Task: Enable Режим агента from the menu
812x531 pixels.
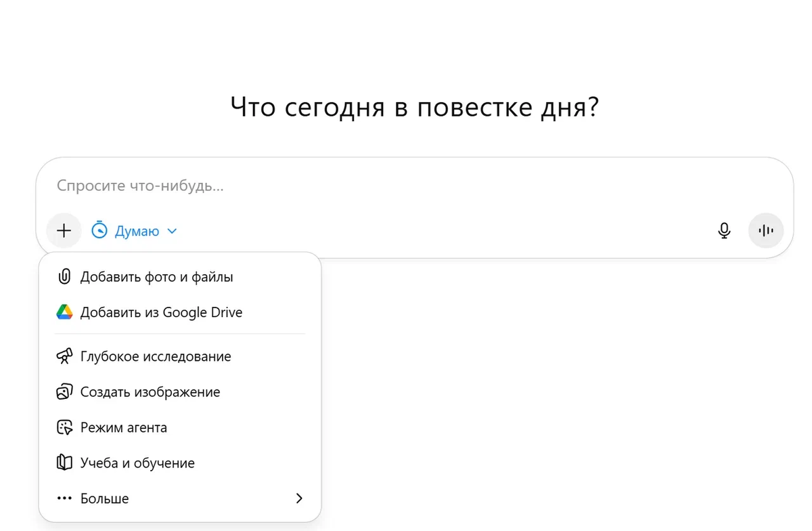Action: (x=124, y=427)
